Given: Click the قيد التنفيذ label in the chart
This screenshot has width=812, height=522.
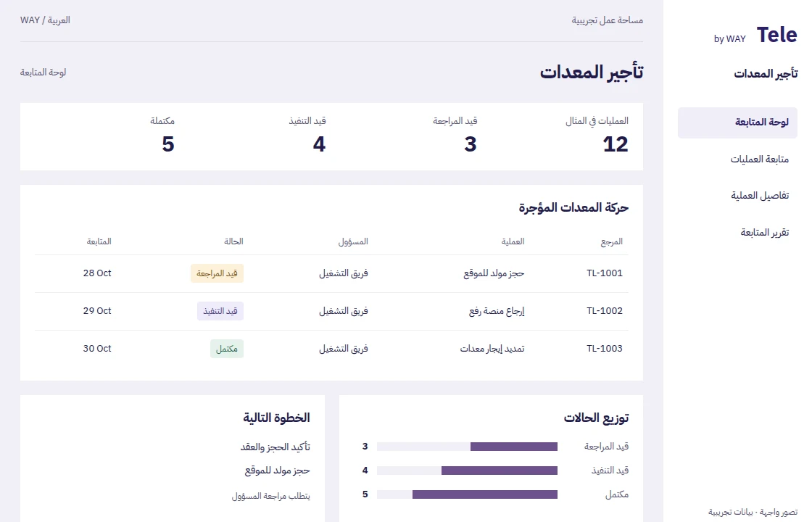Looking at the screenshot, I should point(610,471).
